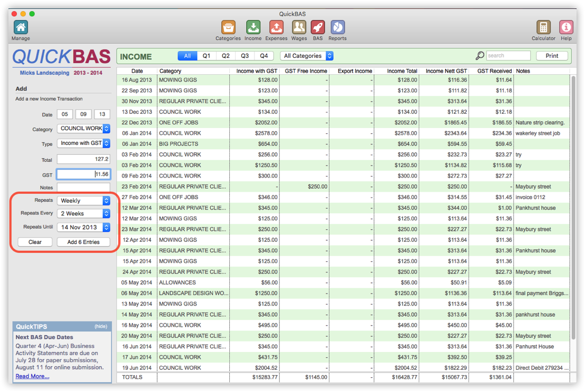Viewport: 585px width, 392px height.
Task: Clear the income entry form
Action: (35, 242)
